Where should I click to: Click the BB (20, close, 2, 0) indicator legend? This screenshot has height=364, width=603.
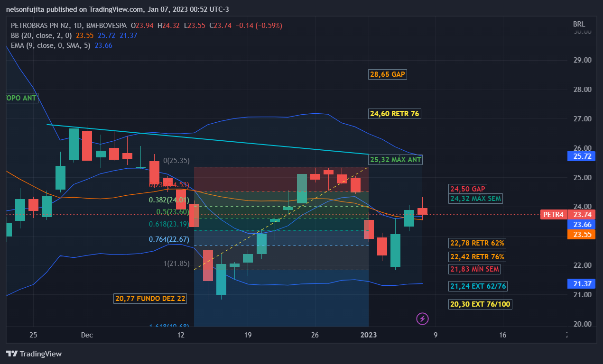pos(42,36)
